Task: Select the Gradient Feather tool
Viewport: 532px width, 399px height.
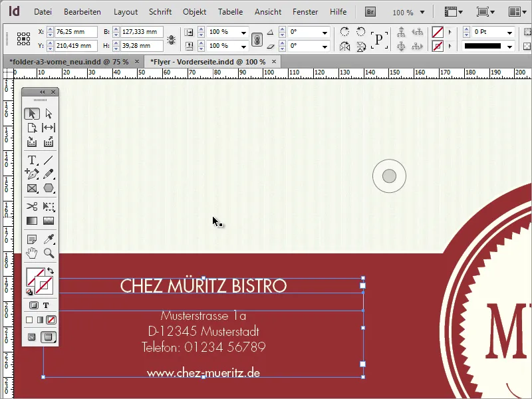Action: (49, 221)
